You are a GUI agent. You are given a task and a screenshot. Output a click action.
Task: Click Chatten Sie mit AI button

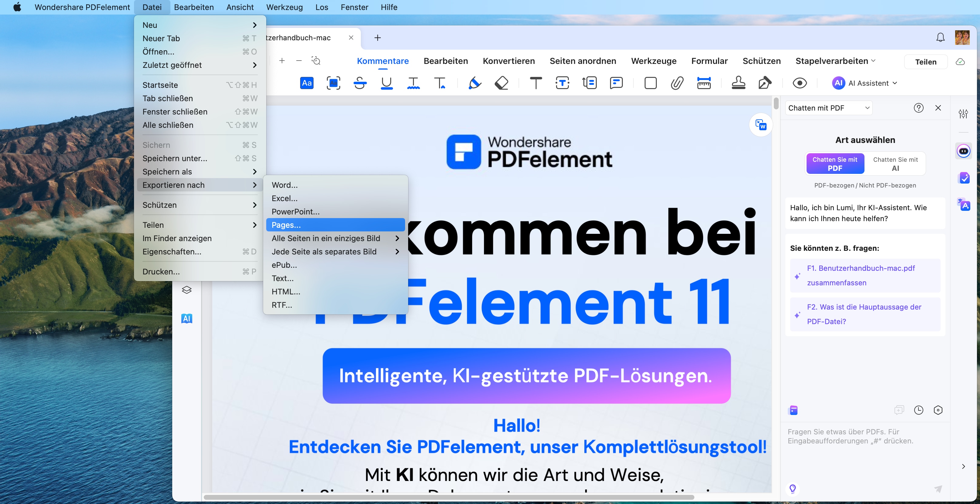click(895, 163)
